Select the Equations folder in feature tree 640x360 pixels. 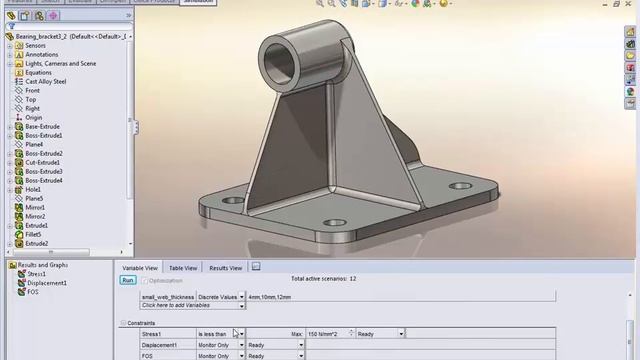[x=38, y=73]
